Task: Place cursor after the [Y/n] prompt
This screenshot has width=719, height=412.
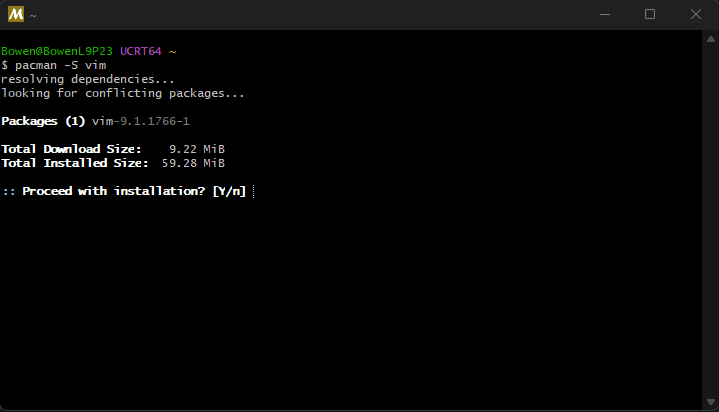Action: click(x=253, y=191)
